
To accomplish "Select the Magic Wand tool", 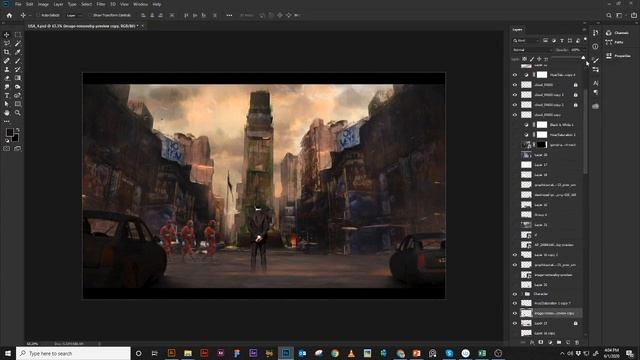I will pyautogui.click(x=18, y=44).
